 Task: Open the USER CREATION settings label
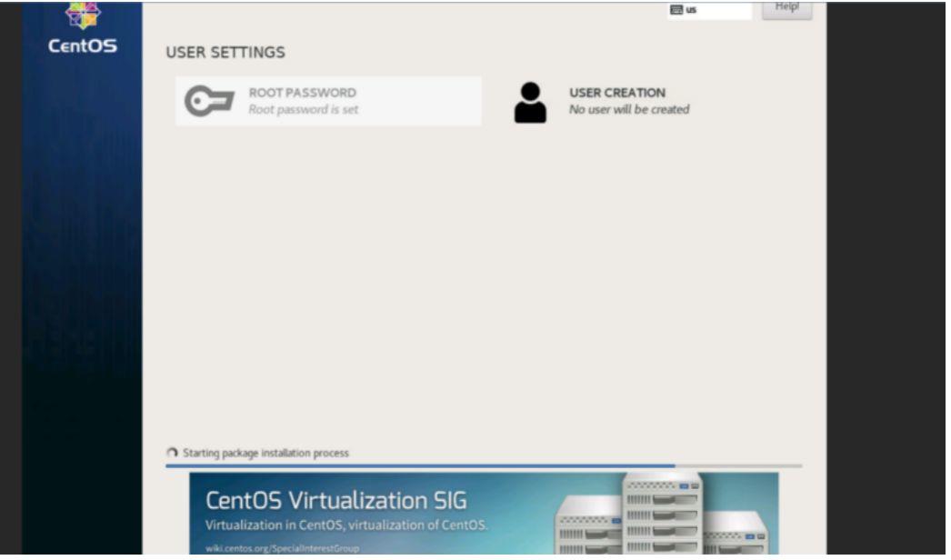click(616, 93)
